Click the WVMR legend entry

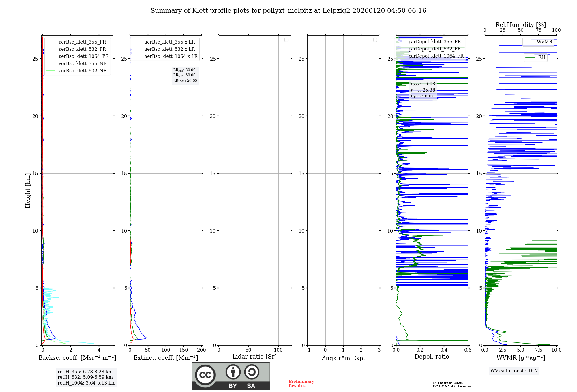(544, 42)
